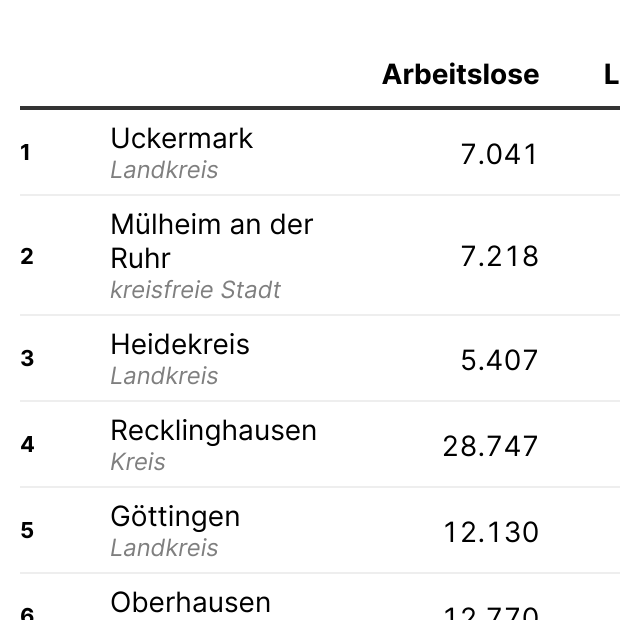Click rank number 5 beside Göttingen

[27, 530]
